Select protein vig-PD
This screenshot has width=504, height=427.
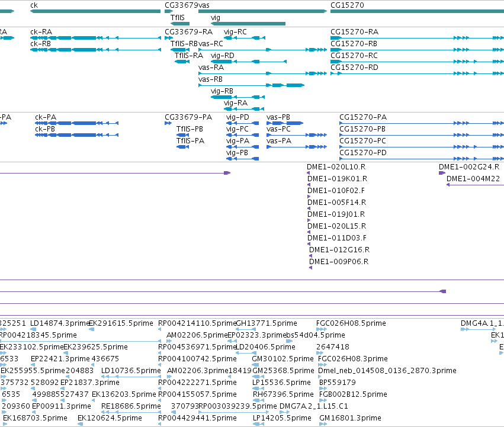[x=243, y=123]
